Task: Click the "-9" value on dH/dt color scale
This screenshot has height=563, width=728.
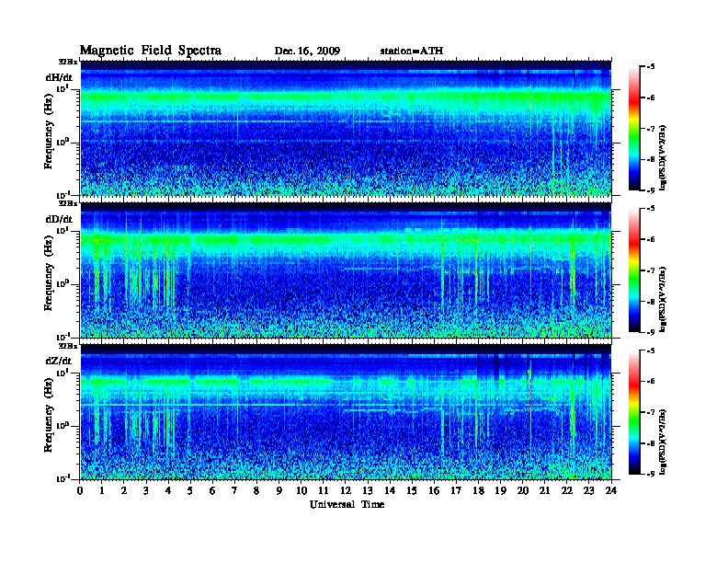Action: pos(651,190)
